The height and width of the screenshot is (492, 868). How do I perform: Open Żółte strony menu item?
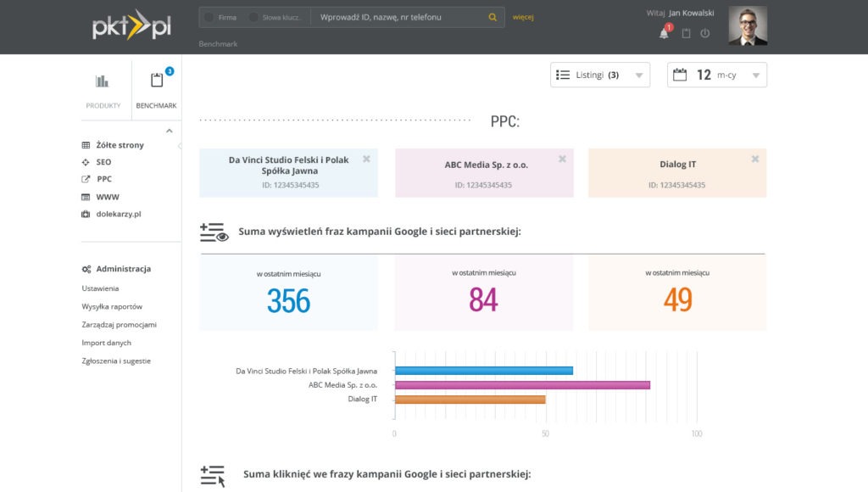[x=120, y=145]
